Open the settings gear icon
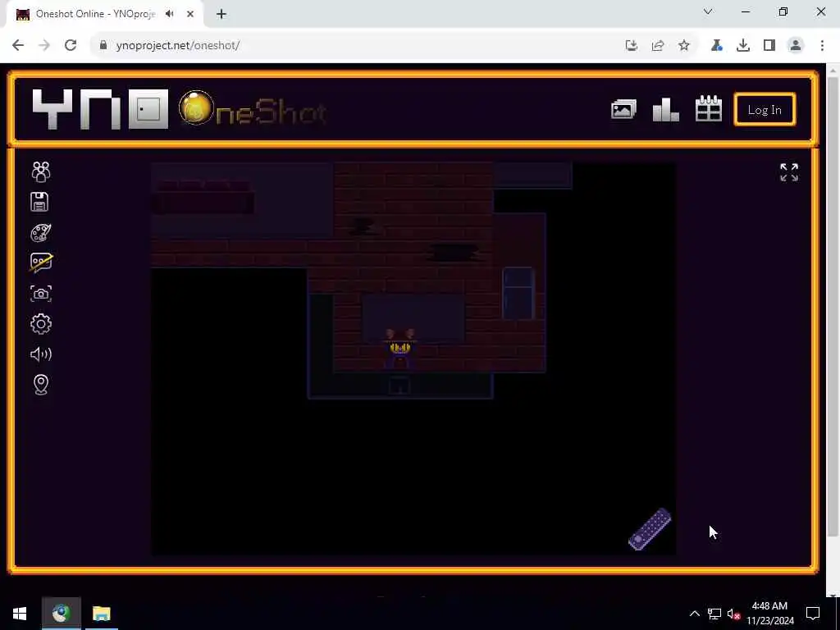This screenshot has height=630, width=840. click(41, 323)
